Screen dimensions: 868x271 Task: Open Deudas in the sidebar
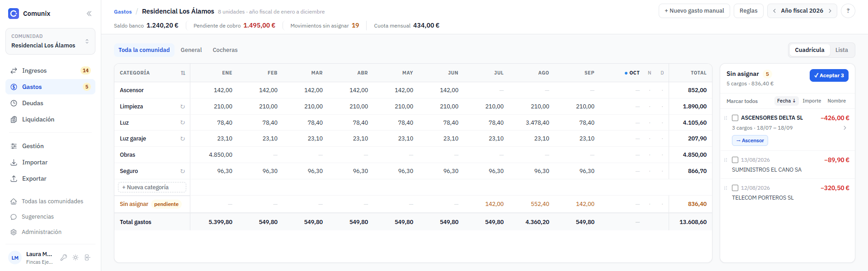pyautogui.click(x=50, y=103)
